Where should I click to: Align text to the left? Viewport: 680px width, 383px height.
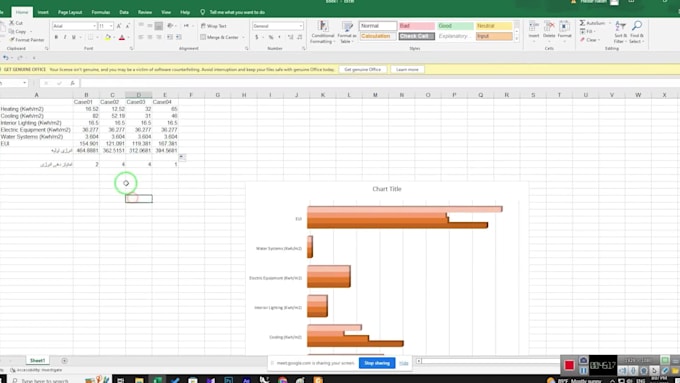click(141, 37)
